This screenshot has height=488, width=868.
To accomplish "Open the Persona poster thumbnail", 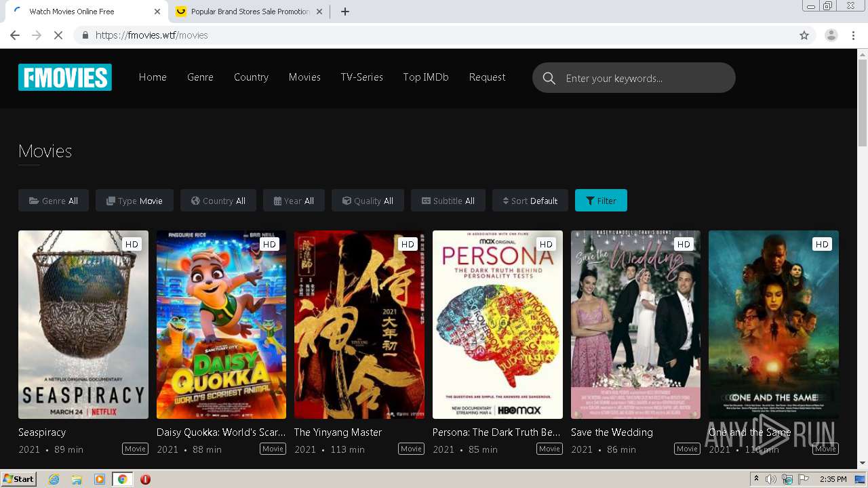I will click(498, 325).
